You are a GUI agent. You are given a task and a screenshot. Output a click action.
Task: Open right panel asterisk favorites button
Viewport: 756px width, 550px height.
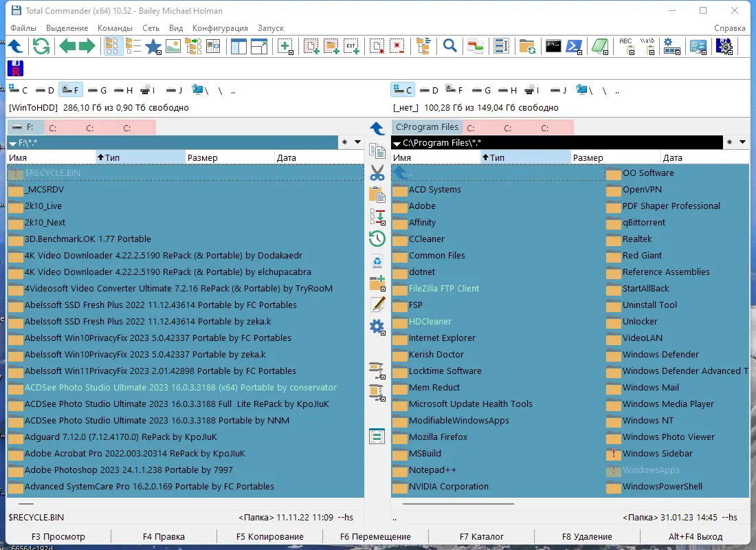(x=729, y=142)
